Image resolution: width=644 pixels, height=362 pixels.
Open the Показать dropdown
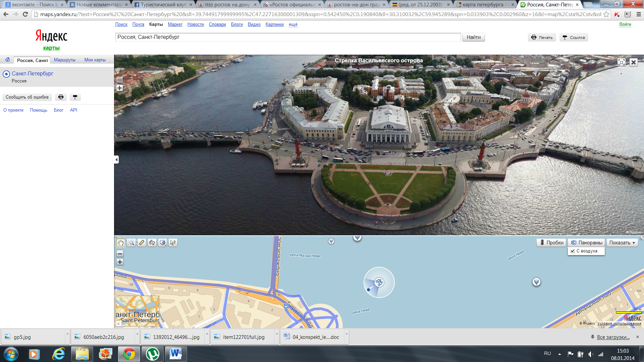(622, 243)
